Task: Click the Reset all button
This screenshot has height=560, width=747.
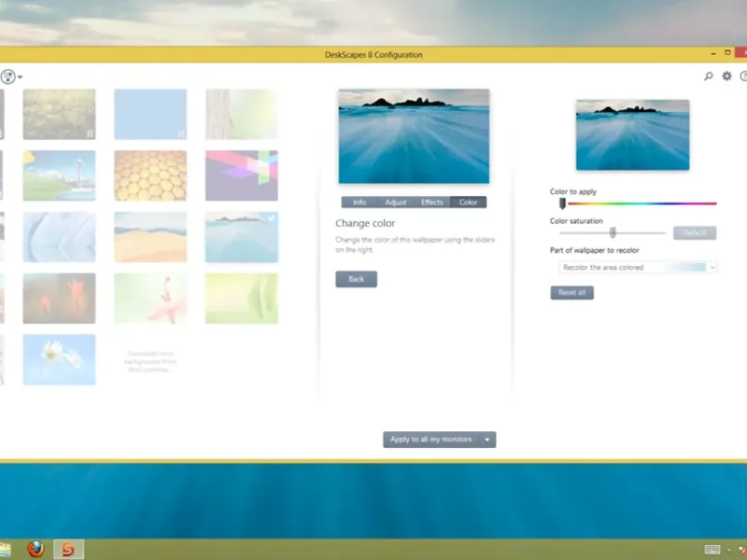Action: [x=572, y=292]
